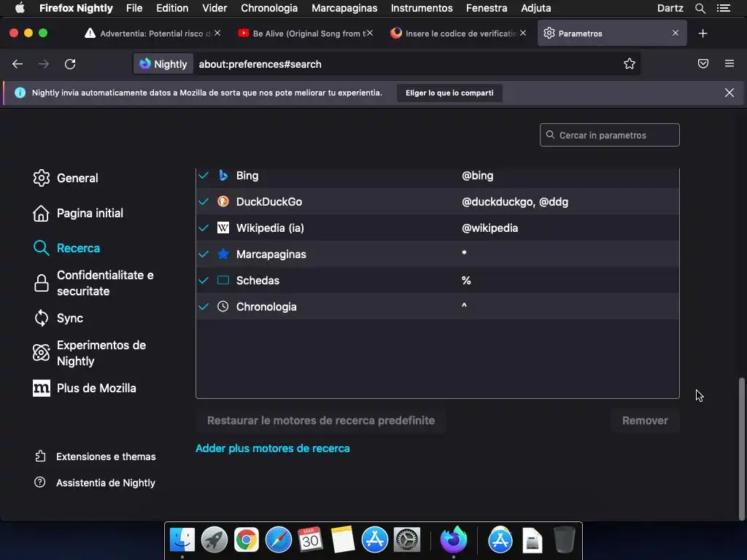This screenshot has height=560, width=747.
Task: Click the Sync arrows icon
Action: click(x=42, y=318)
